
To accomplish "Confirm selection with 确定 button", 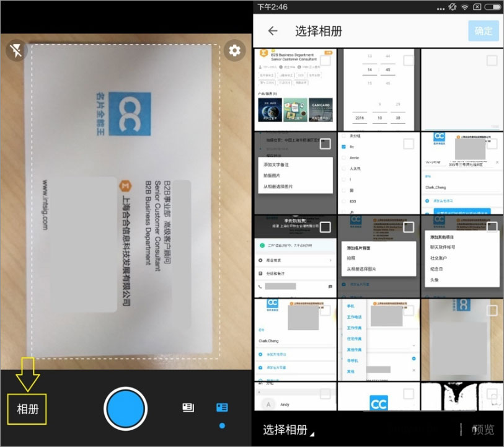I will (484, 31).
